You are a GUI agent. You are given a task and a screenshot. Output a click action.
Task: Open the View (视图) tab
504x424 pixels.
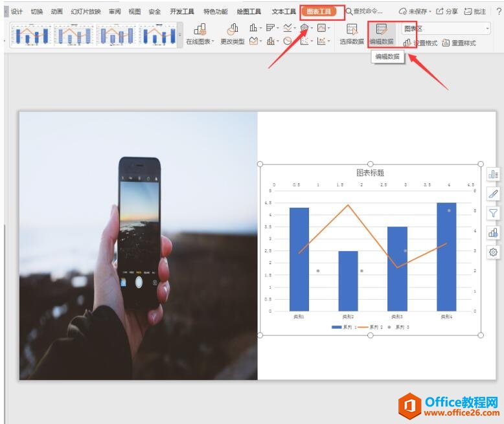134,12
